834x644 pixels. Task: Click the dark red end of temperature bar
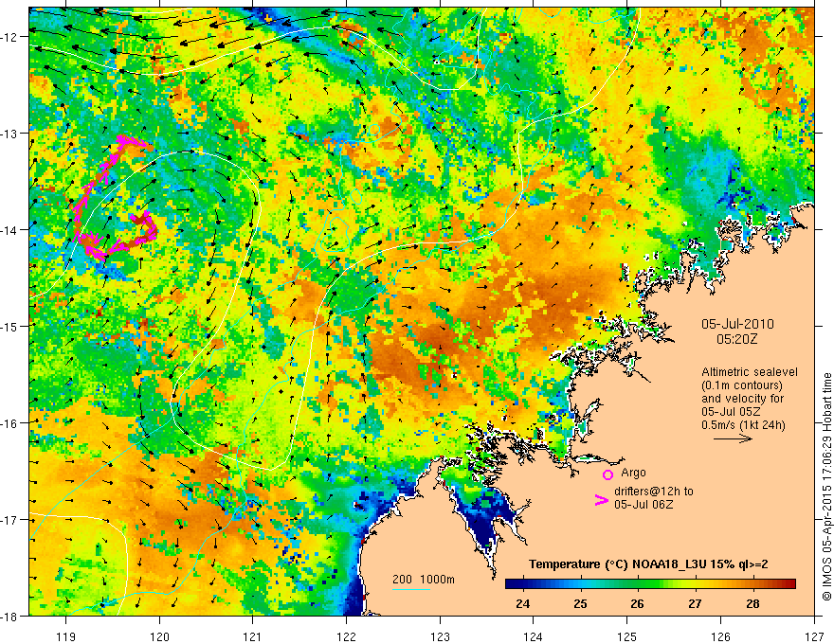pyautogui.click(x=789, y=584)
